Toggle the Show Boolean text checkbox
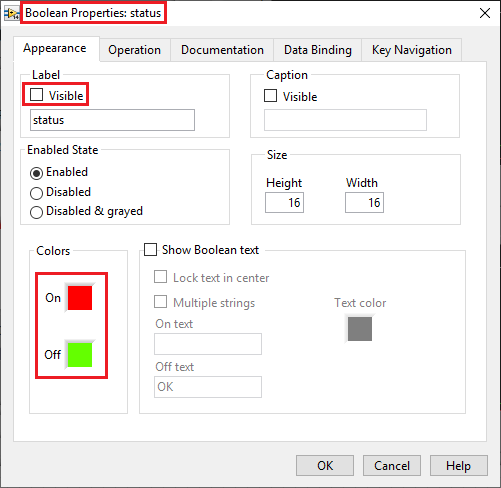The image size is (501, 488). [x=150, y=249]
